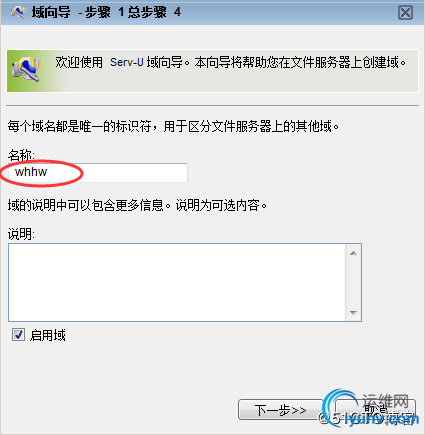Click the 名称 field label
425x435 pixels.
pos(21,155)
